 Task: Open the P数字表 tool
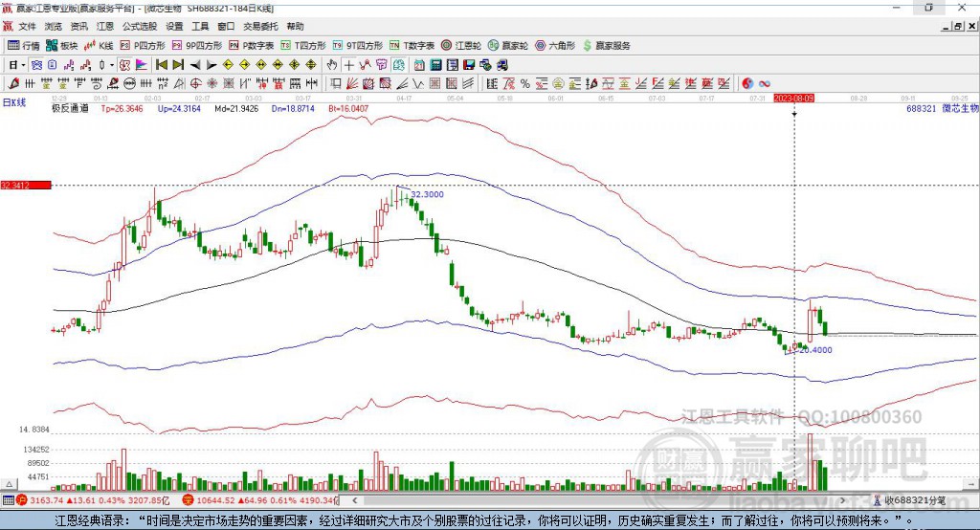pos(252,46)
